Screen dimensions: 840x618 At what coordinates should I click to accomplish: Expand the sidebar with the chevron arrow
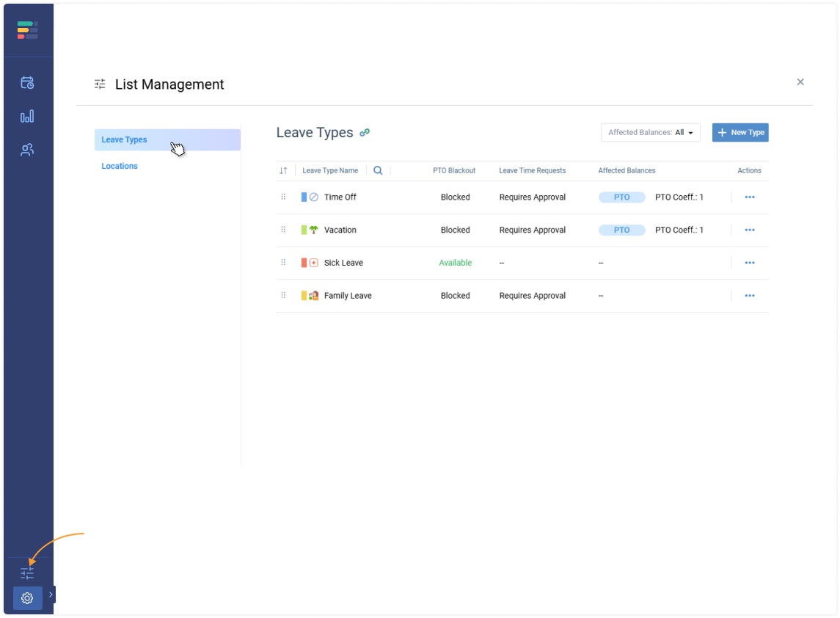51,595
